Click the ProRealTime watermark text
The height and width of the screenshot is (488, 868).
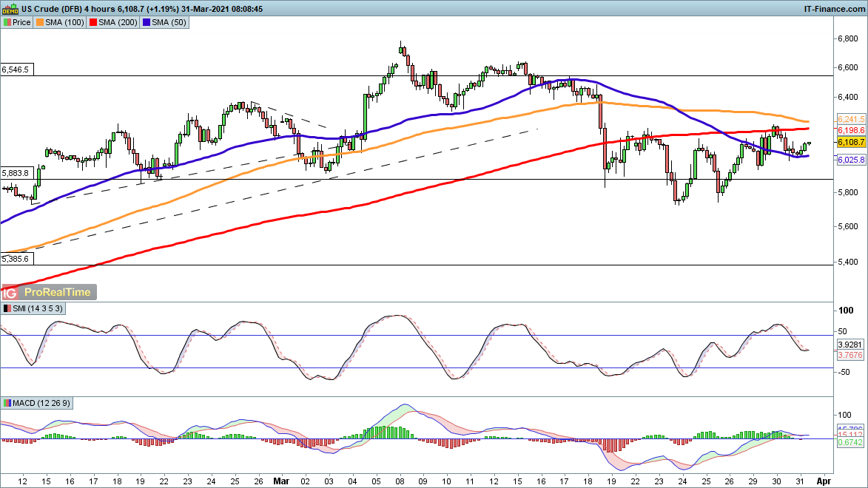[58, 292]
